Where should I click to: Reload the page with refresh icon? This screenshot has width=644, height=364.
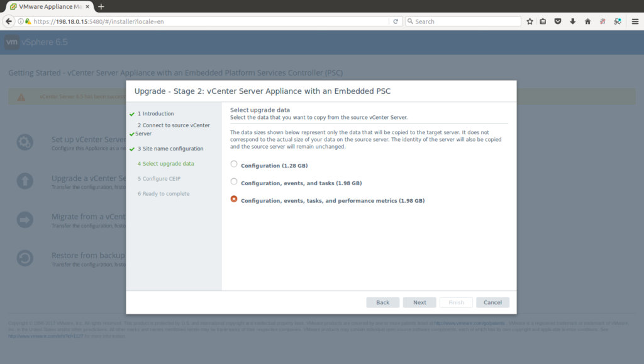396,21
